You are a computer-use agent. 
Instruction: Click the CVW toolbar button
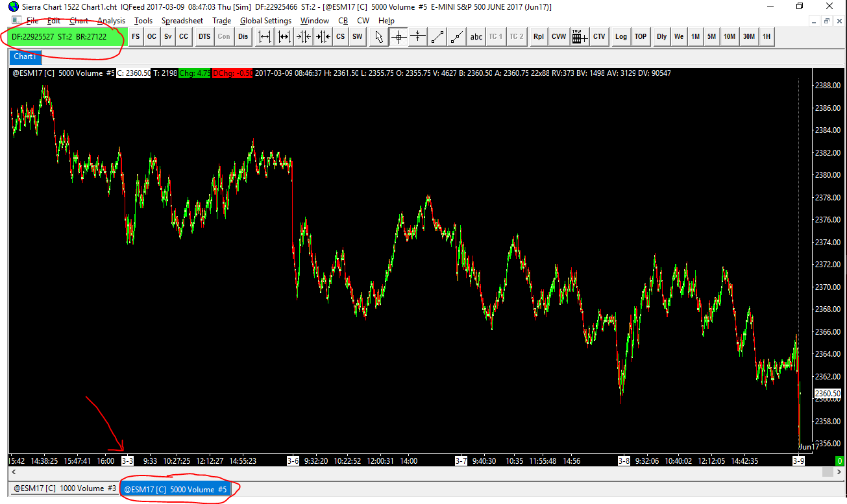559,37
